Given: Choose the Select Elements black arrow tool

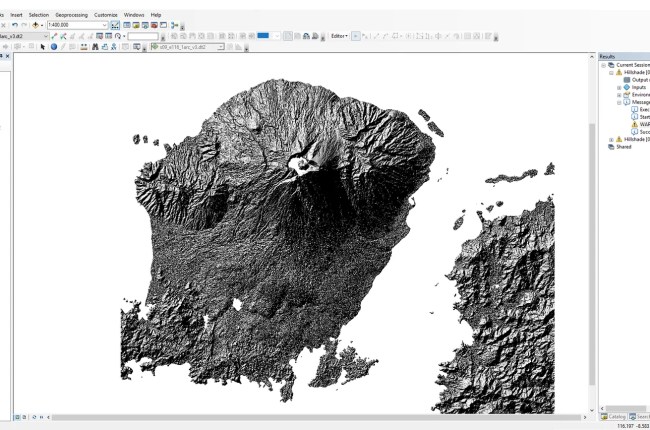Looking at the screenshot, I should pyautogui.click(x=43, y=47).
